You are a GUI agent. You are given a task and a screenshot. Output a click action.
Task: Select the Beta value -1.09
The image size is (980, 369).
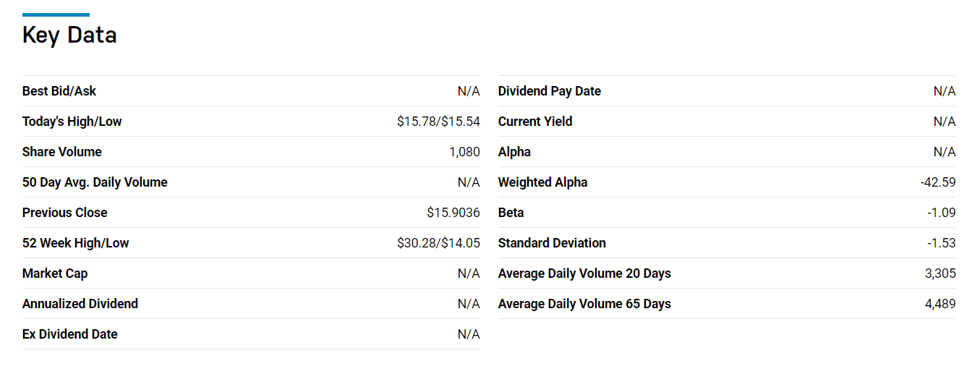click(x=941, y=213)
